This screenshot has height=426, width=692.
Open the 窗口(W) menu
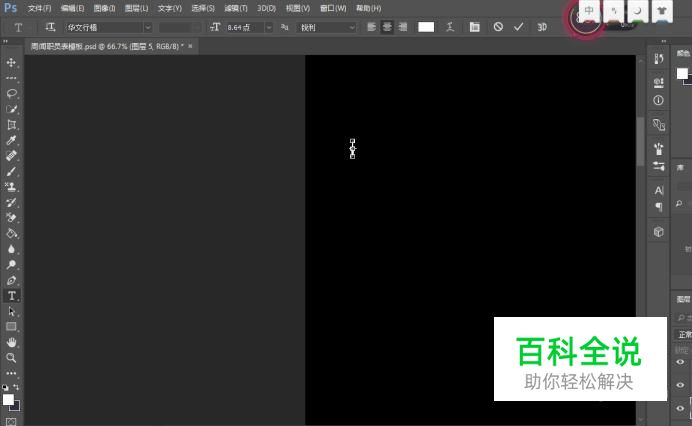333,8
